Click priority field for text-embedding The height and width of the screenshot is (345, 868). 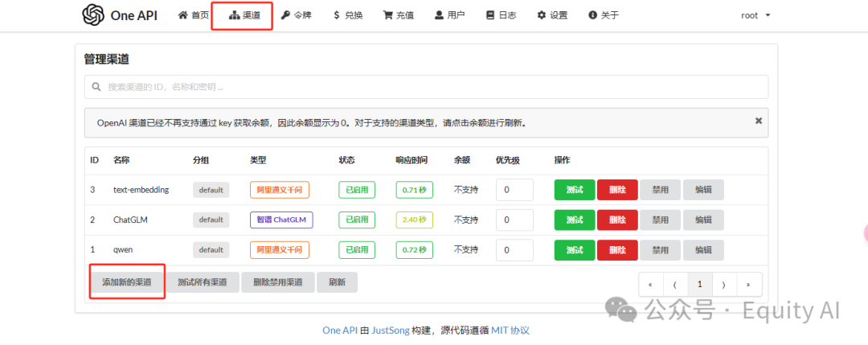click(x=515, y=190)
